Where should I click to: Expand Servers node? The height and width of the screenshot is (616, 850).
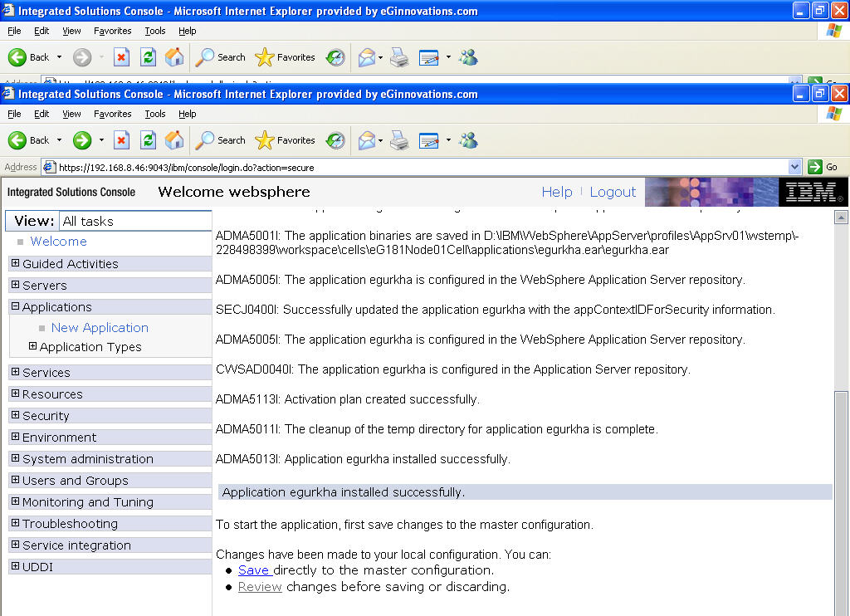click(x=15, y=285)
